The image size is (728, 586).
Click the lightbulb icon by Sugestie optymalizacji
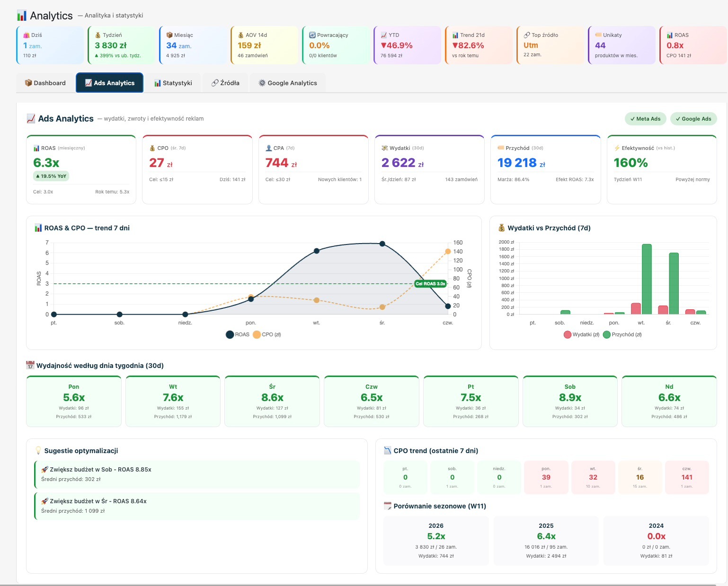[38, 451]
